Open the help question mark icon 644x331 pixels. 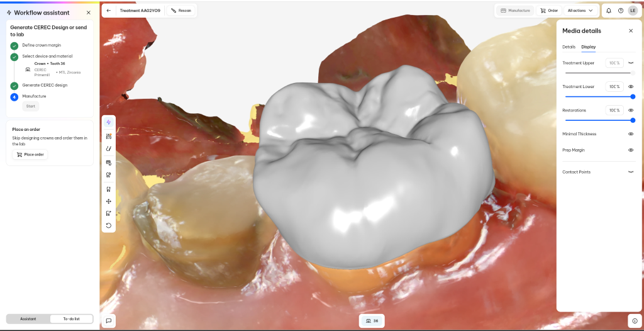[x=621, y=11]
